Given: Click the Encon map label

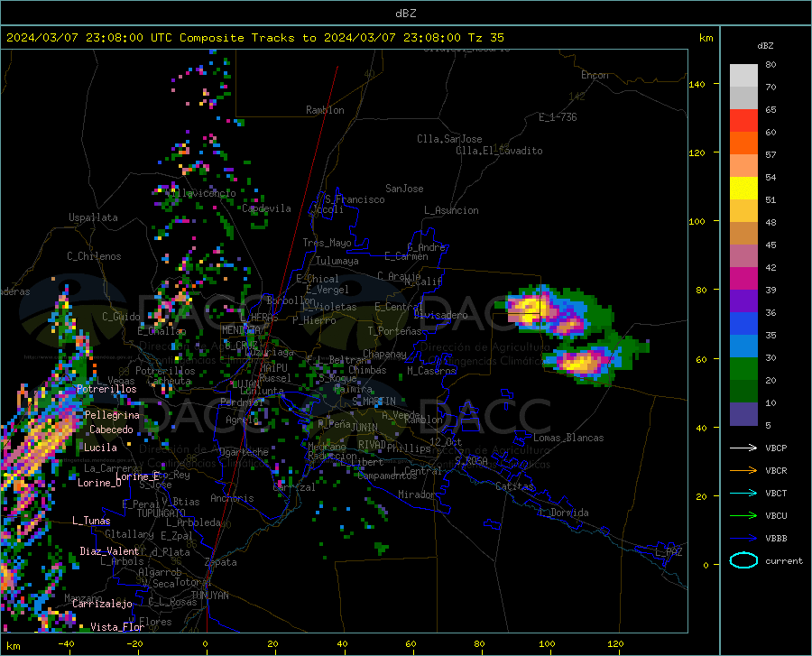Looking at the screenshot, I should (595, 75).
